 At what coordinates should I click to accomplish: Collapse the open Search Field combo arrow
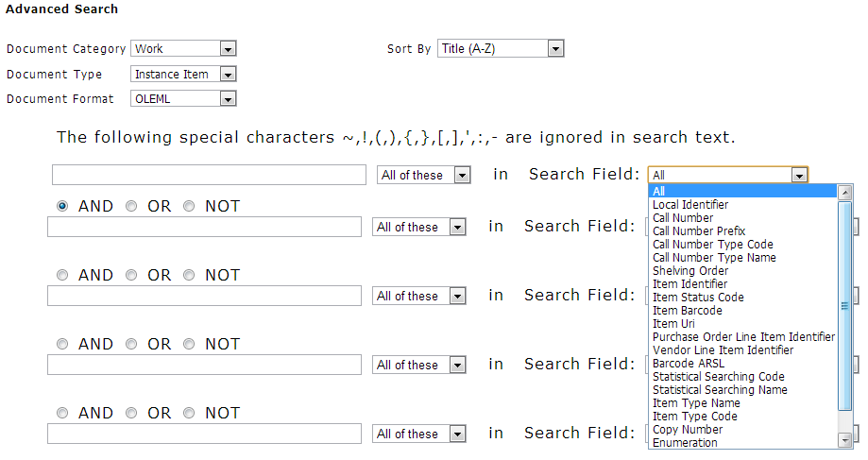(798, 176)
